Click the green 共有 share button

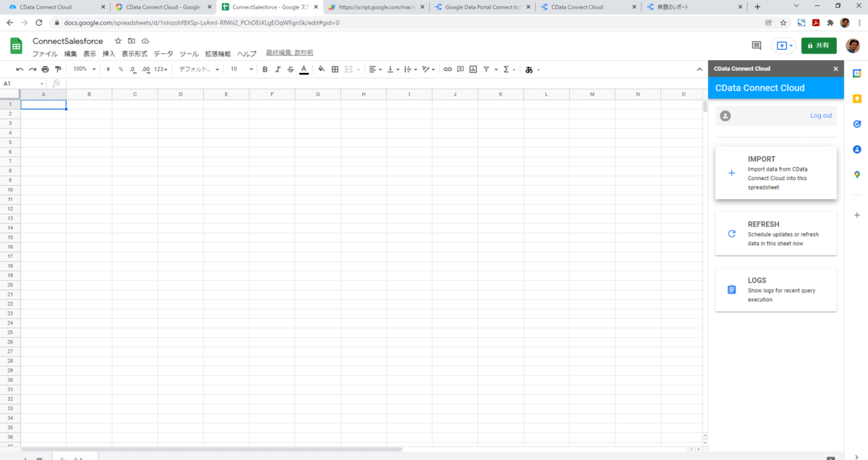tap(819, 46)
